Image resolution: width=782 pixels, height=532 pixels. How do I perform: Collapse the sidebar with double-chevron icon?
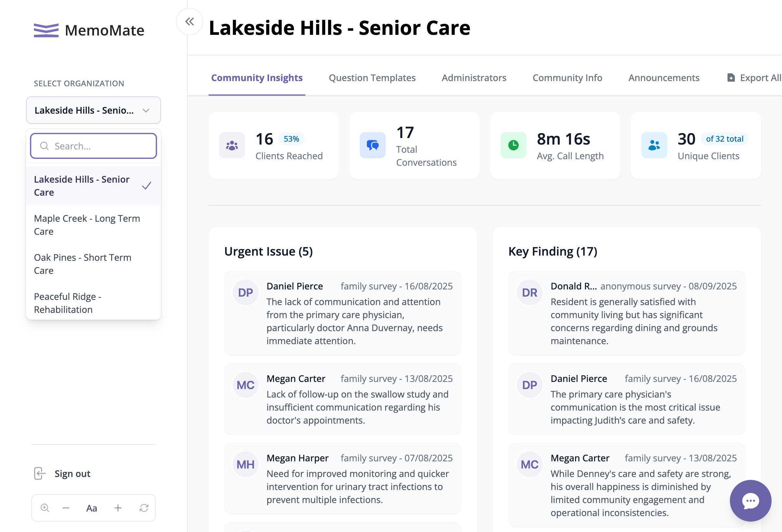tap(189, 21)
